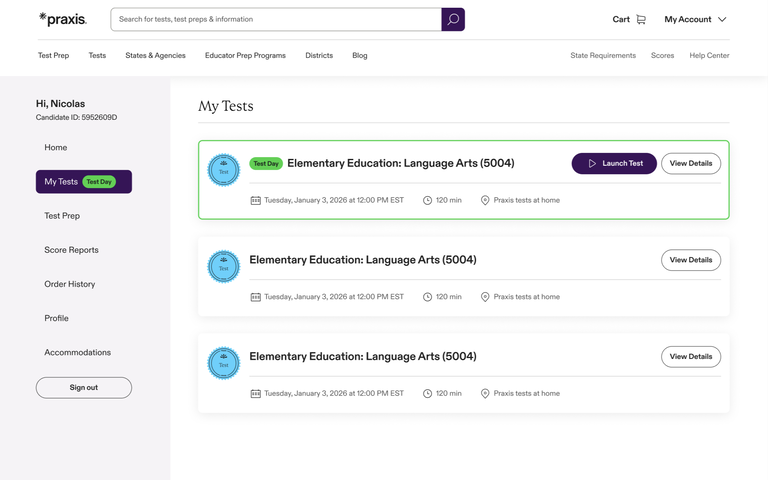Click View Details on the third test card

pyautogui.click(x=691, y=357)
